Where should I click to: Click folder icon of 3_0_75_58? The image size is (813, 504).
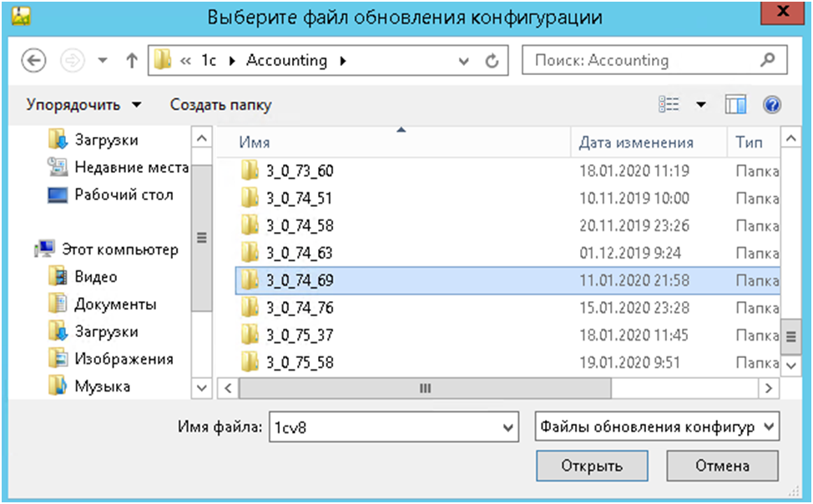pyautogui.click(x=250, y=362)
